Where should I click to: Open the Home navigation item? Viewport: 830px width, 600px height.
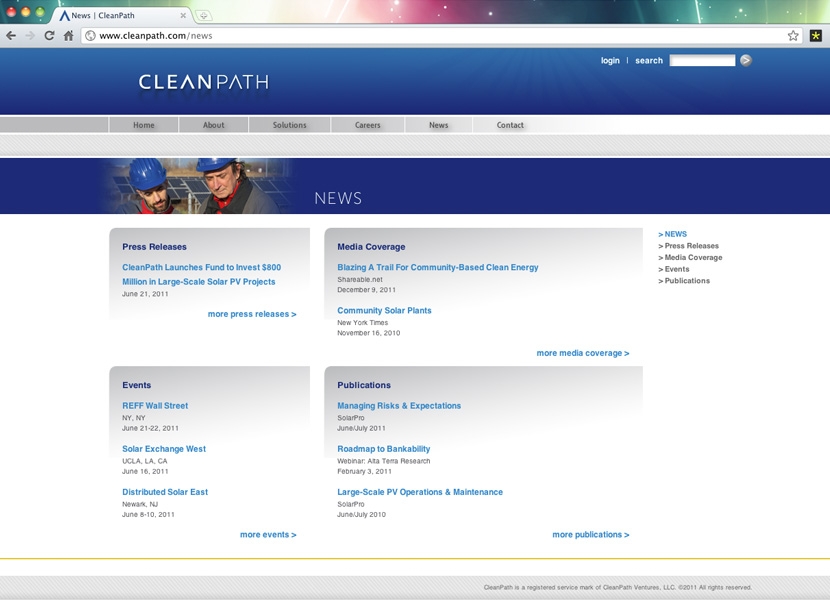click(x=143, y=125)
